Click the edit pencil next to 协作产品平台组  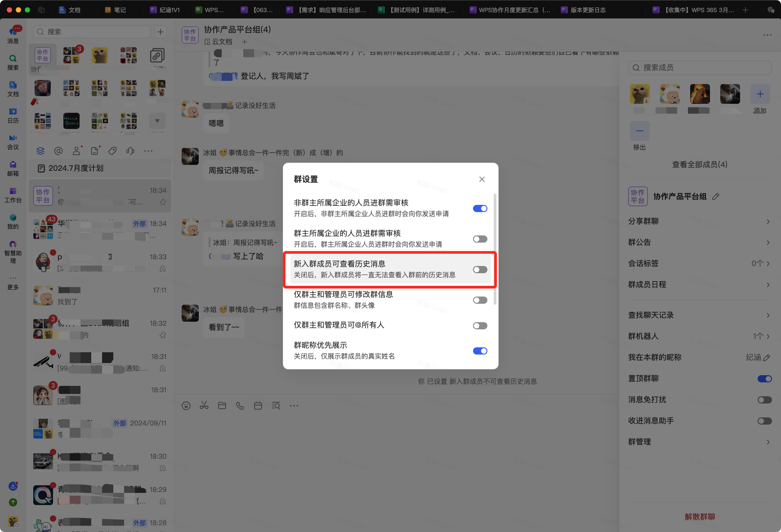tap(716, 196)
